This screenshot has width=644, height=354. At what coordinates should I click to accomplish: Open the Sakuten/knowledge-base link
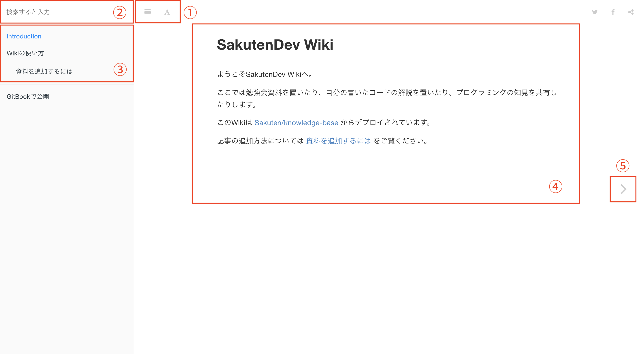[x=296, y=123]
